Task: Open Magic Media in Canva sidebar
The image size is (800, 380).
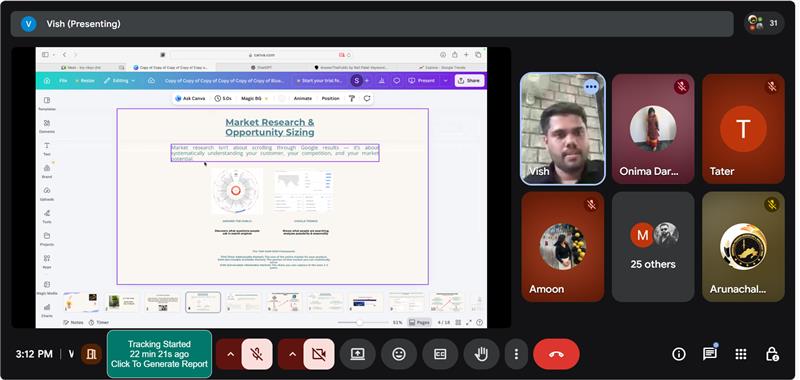Action: coord(47,288)
